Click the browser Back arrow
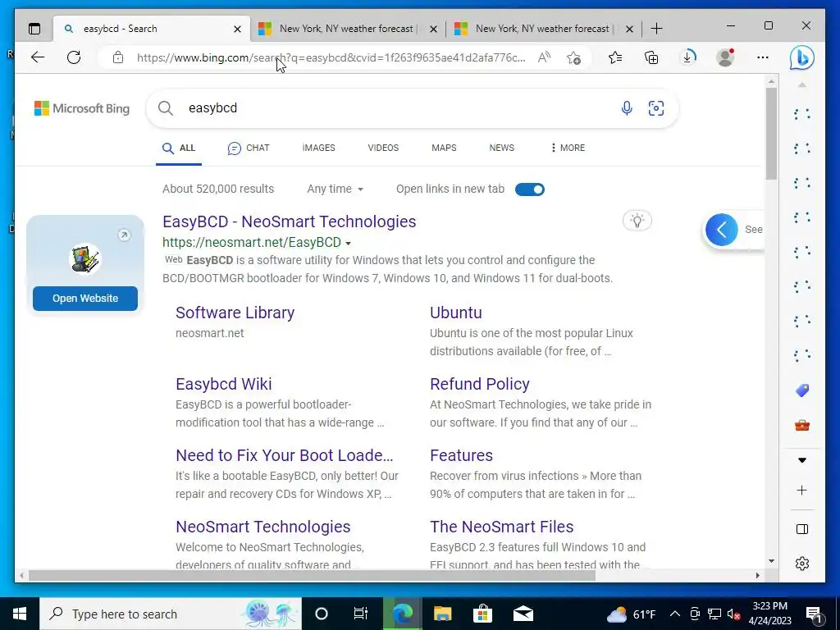840x630 pixels. 38,57
